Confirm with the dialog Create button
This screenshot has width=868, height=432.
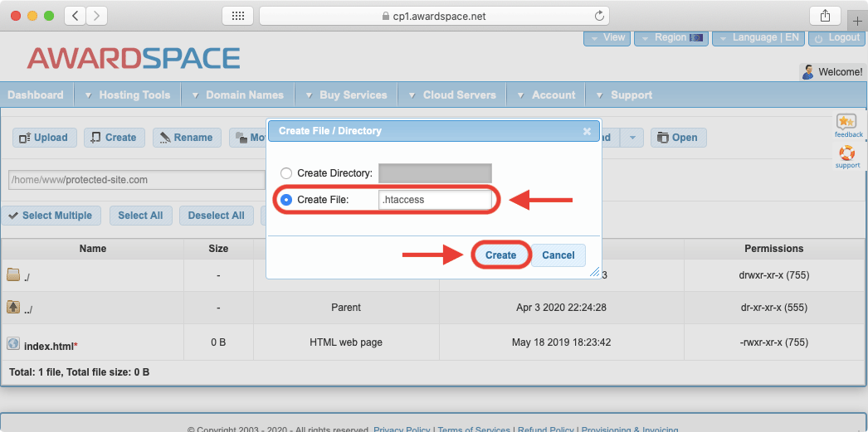(x=501, y=255)
